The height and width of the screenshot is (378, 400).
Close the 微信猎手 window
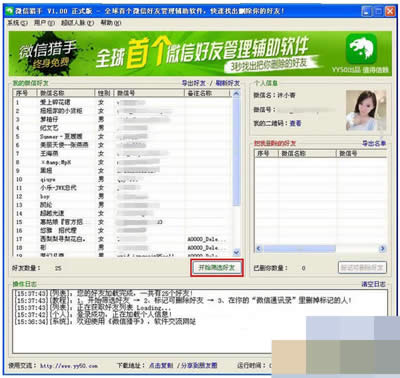click(390, 11)
